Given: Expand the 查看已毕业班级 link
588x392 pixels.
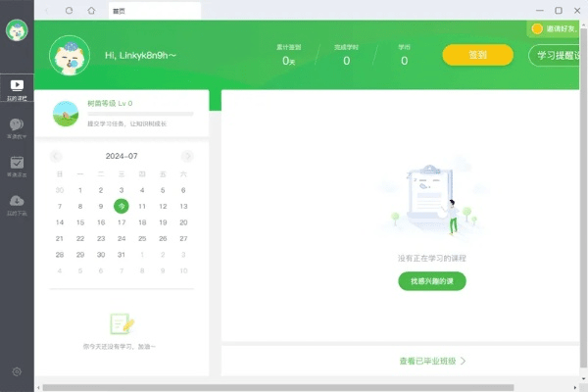Looking at the screenshot, I should click(432, 361).
